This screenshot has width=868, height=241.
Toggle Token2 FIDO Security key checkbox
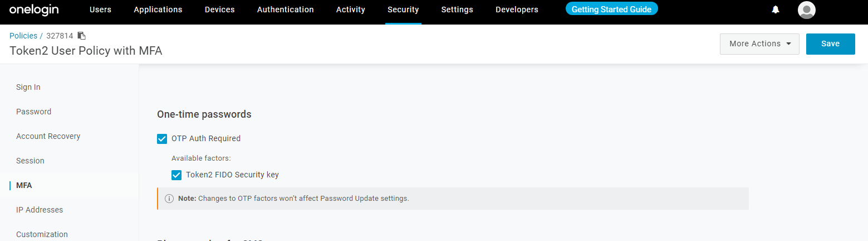176,175
